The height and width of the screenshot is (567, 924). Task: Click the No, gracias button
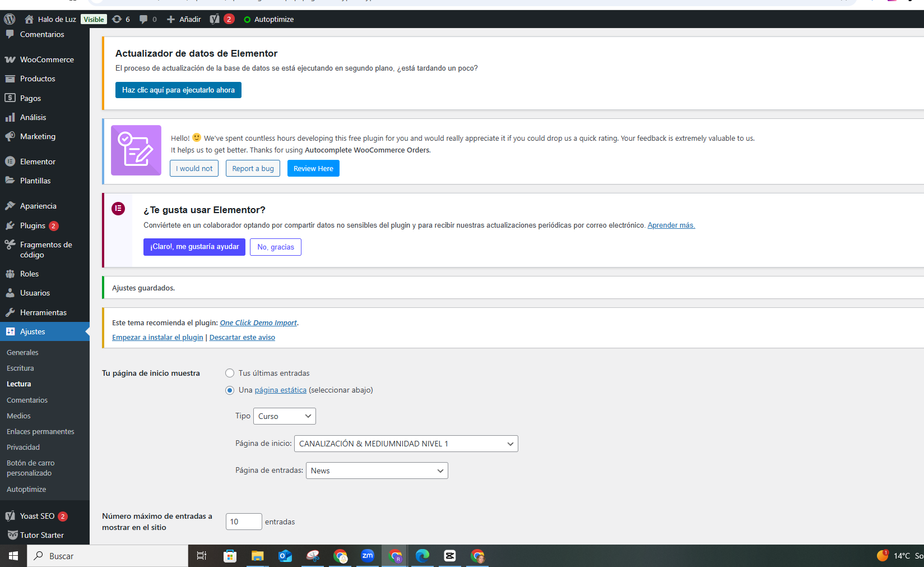276,247
